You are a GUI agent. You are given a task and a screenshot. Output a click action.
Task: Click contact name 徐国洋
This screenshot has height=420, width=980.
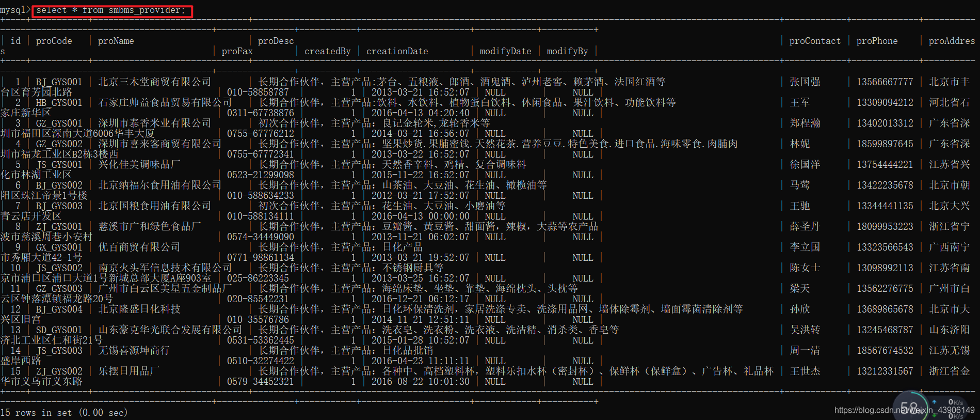click(x=805, y=165)
